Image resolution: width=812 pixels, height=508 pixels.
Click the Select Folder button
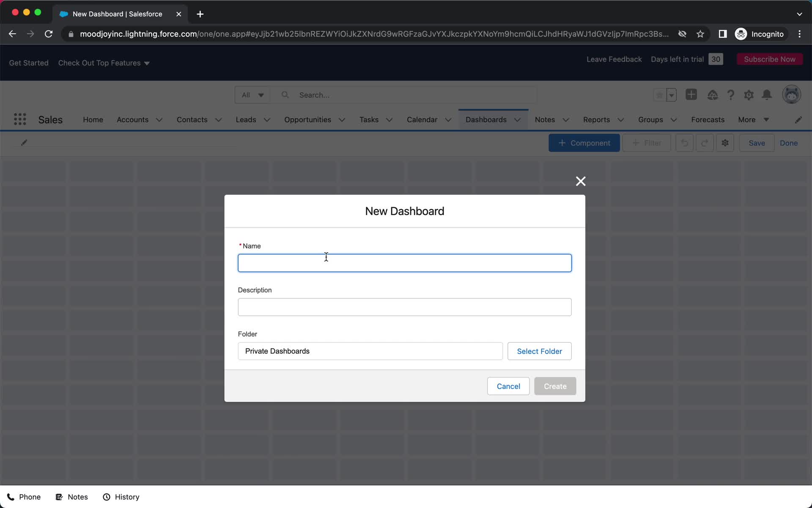pyautogui.click(x=539, y=351)
